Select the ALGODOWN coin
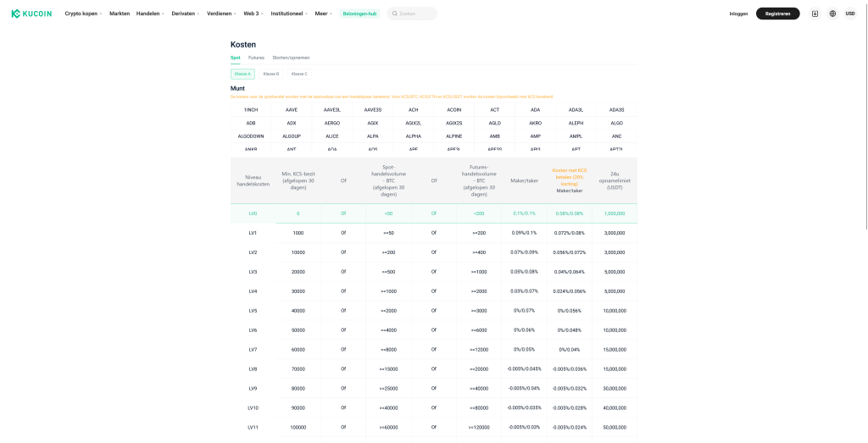The width and height of the screenshot is (868, 443). (251, 136)
